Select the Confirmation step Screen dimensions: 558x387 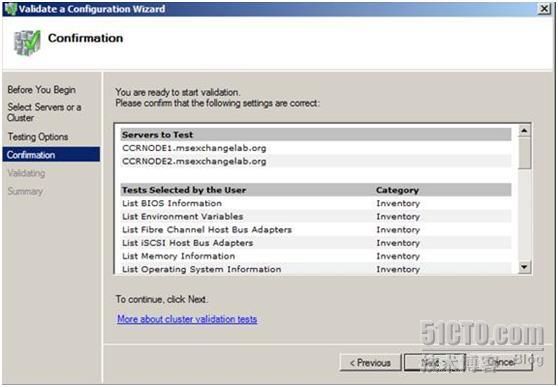[x=51, y=155]
